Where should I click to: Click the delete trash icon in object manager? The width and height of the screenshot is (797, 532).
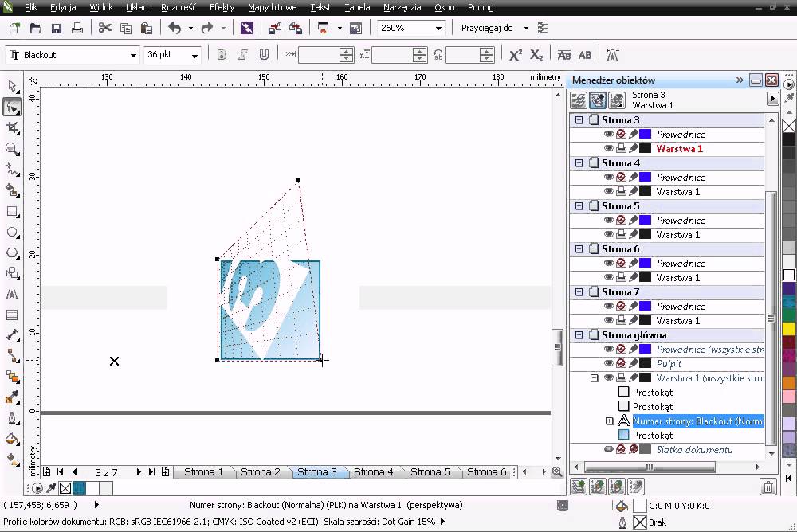point(768,487)
